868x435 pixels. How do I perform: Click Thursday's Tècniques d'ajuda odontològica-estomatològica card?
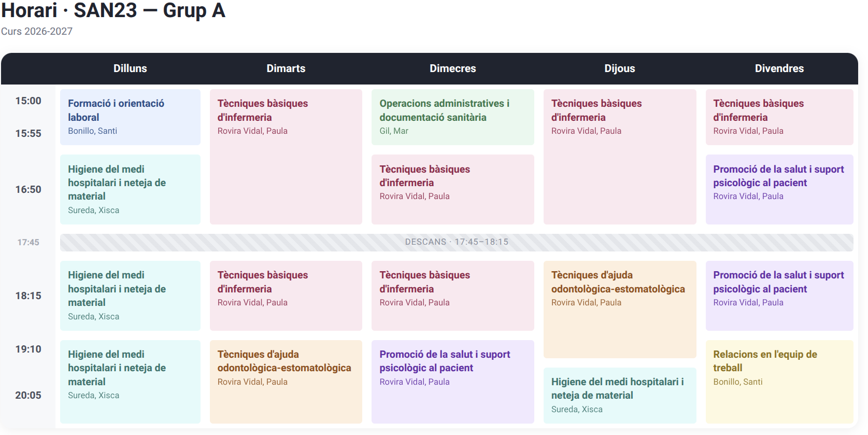(x=620, y=310)
